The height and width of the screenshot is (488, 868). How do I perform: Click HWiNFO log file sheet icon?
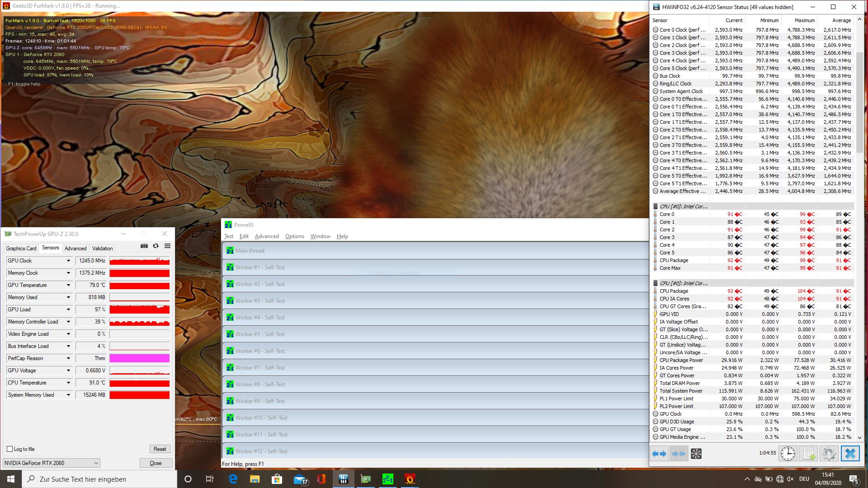808,454
